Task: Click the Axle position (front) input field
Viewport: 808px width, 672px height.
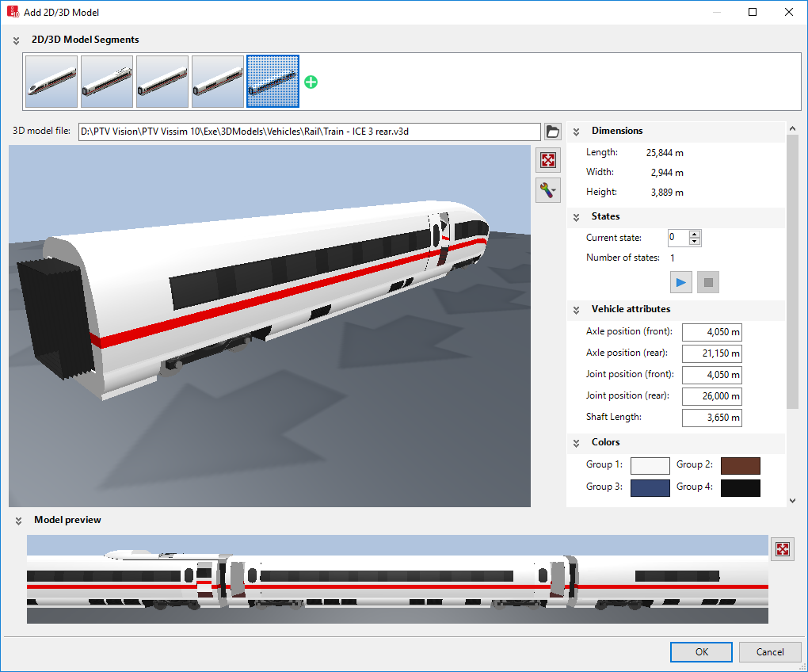Action: coord(711,332)
